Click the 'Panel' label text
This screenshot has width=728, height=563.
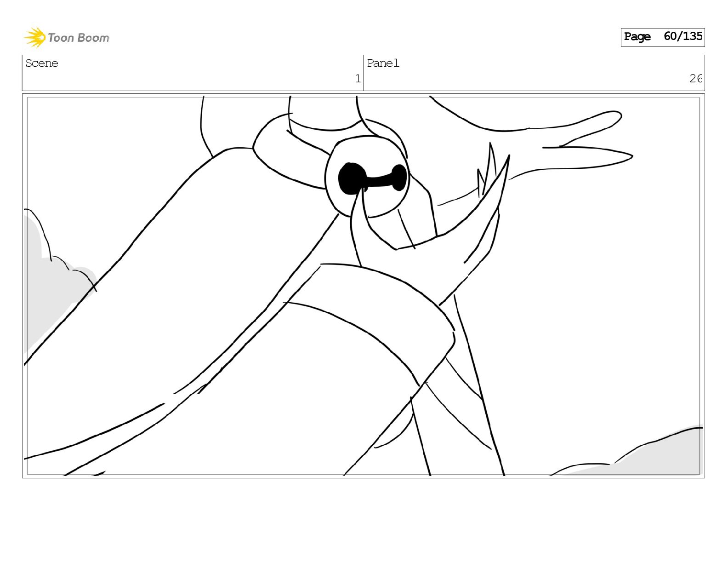[x=383, y=63]
